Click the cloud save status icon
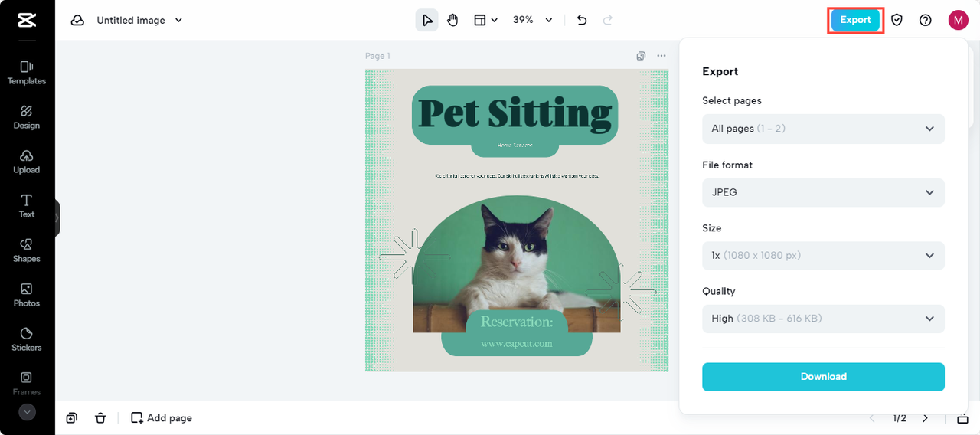This screenshot has width=980, height=435. [77, 20]
